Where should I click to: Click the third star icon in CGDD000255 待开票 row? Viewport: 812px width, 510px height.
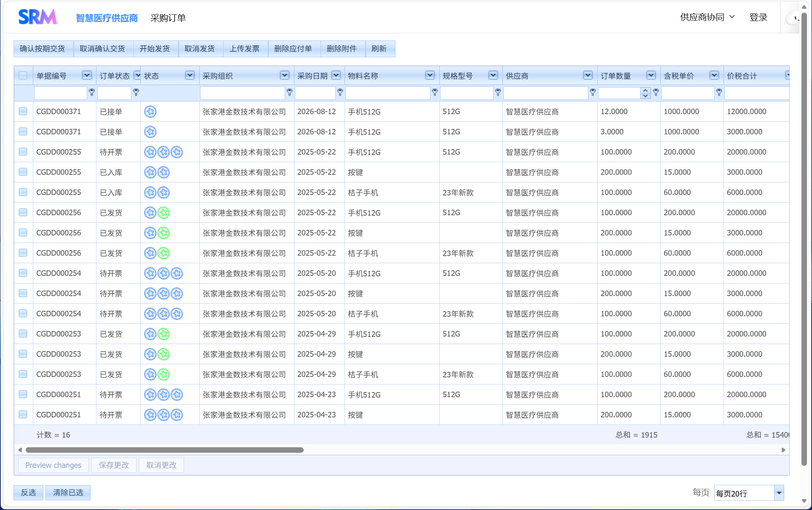177,152
